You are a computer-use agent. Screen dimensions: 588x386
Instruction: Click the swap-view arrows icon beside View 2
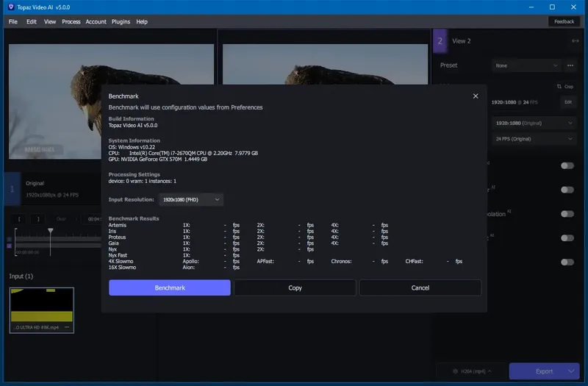576,41
